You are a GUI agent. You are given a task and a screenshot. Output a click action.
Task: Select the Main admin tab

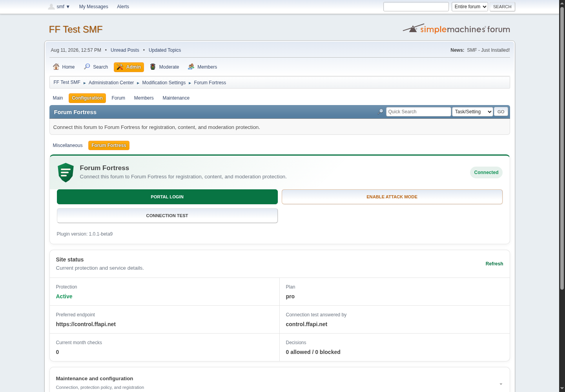coord(58,98)
